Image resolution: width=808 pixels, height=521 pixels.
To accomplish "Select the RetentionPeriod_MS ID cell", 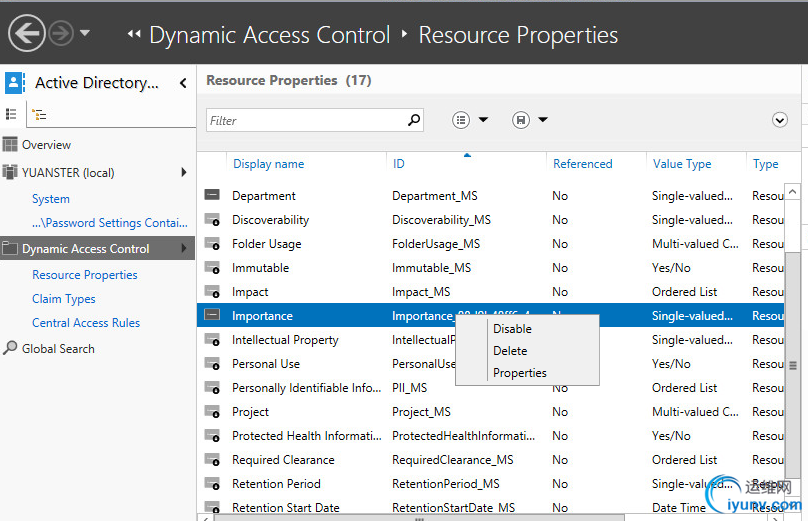I will click(446, 484).
